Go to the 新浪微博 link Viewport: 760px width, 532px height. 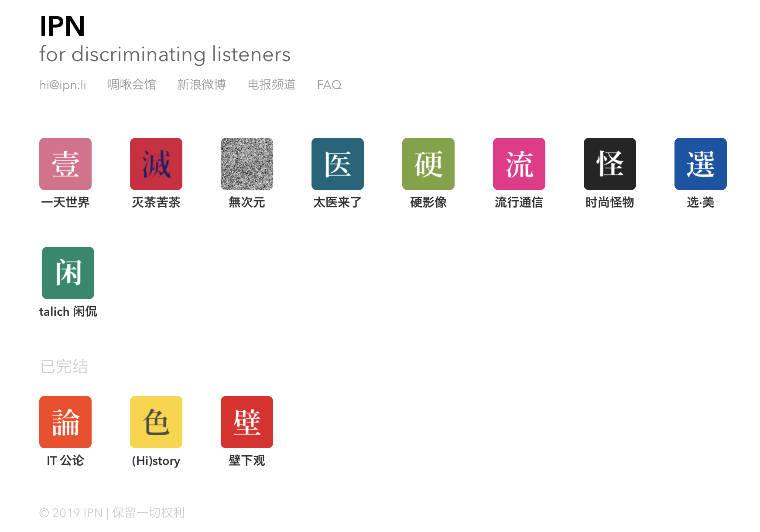pos(202,85)
